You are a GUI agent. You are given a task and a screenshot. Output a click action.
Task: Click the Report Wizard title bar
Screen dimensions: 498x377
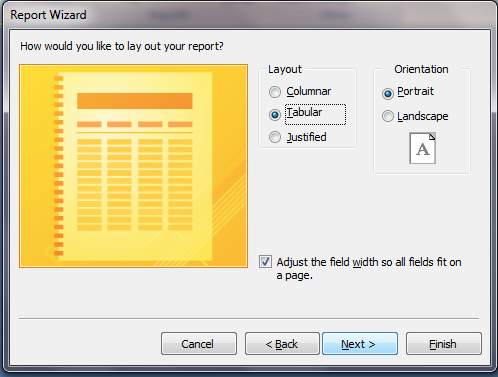[x=249, y=15]
